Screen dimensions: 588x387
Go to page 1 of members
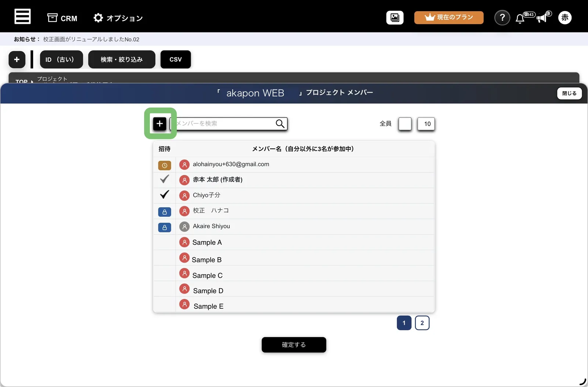(x=404, y=323)
